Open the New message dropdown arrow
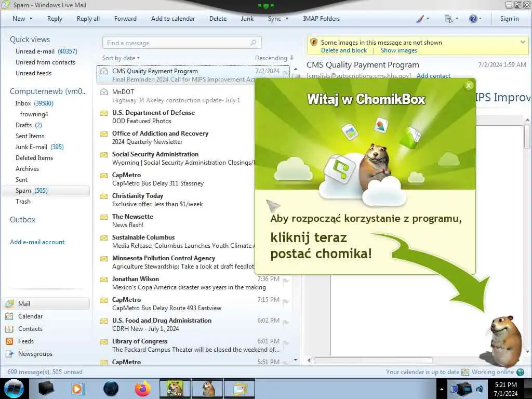Image resolution: width=532 pixels, height=399 pixels. (31, 19)
